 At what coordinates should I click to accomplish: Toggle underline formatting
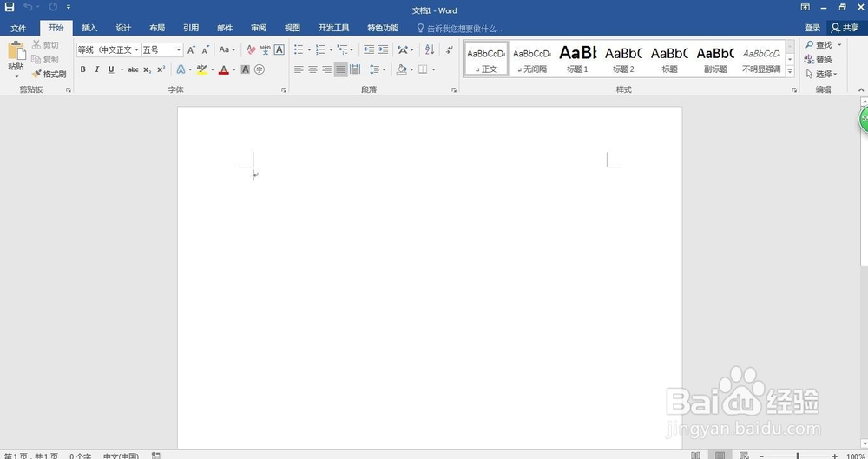point(111,69)
